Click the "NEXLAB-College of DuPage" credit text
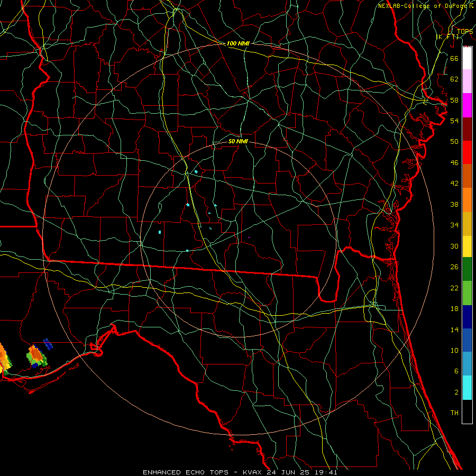The image size is (476, 476). (x=424, y=6)
